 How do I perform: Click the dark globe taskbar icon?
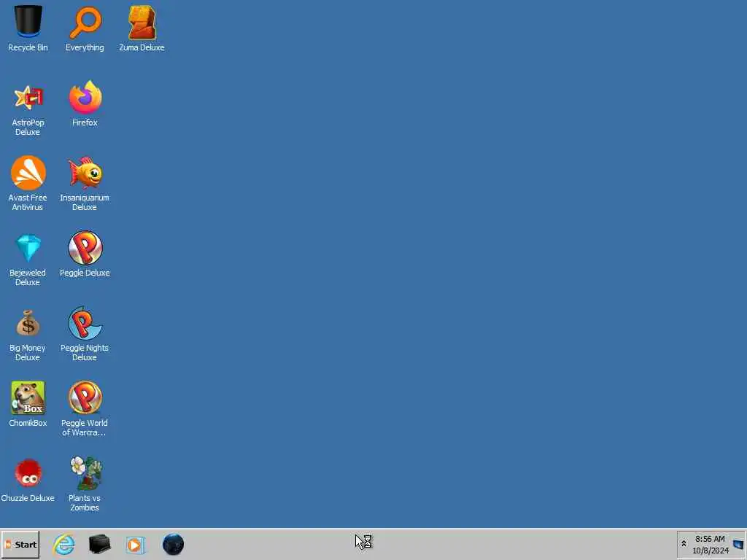(x=173, y=544)
